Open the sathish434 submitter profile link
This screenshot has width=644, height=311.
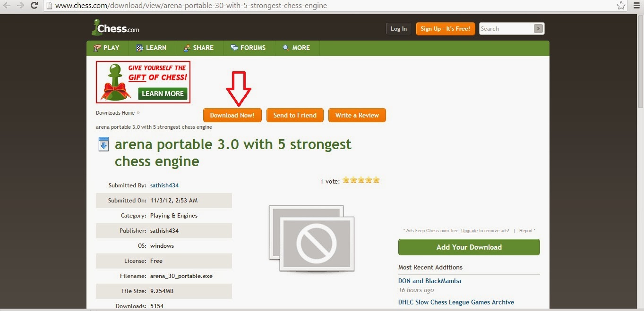click(164, 185)
